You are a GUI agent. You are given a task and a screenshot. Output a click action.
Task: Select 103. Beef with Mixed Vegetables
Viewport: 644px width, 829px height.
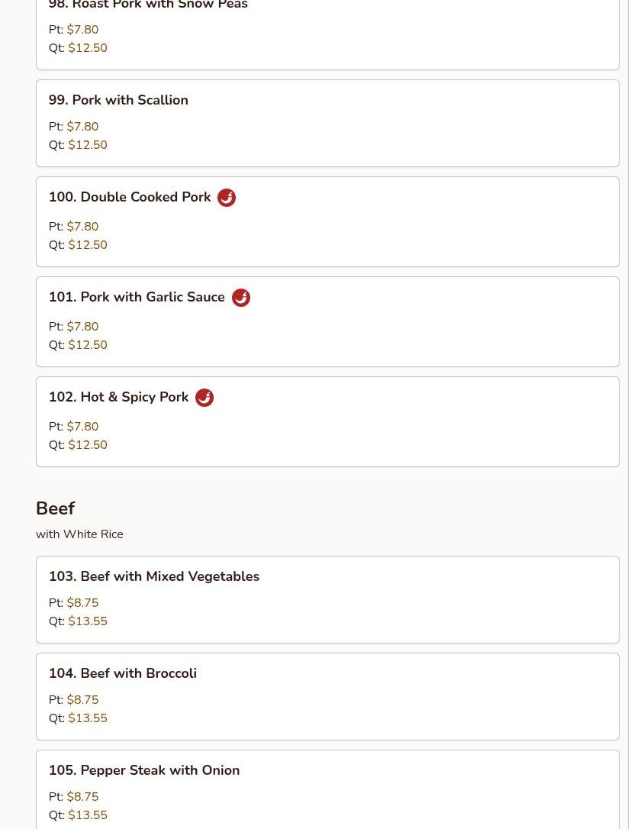pos(327,599)
